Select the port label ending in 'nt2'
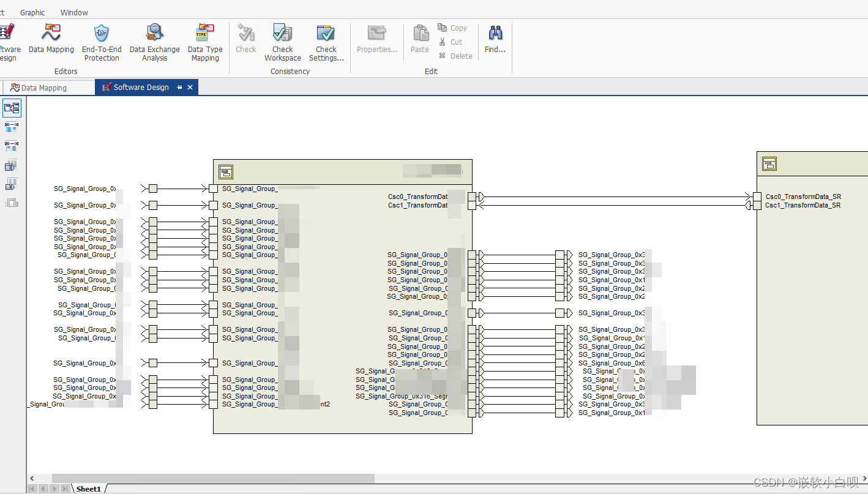The height and width of the screenshot is (494, 868). tap(275, 404)
